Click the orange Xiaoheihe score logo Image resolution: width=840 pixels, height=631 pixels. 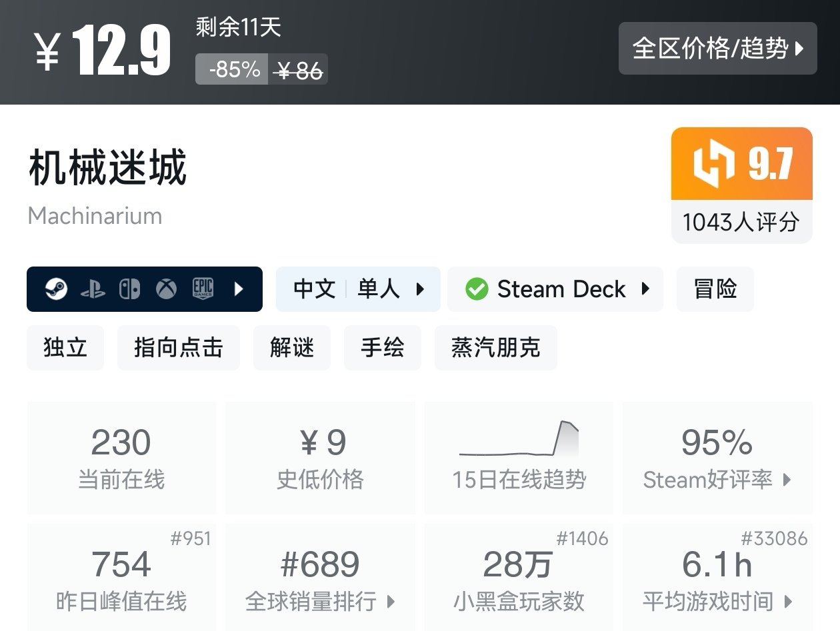tap(713, 164)
